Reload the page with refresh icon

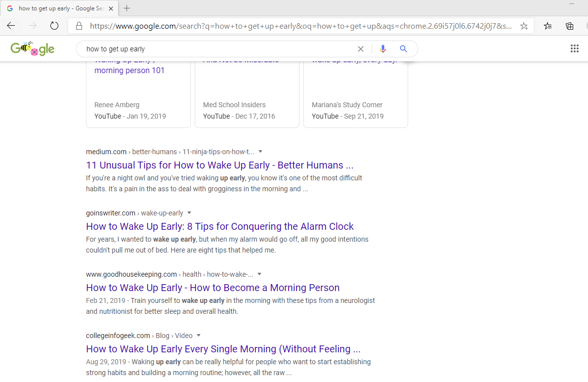(x=54, y=26)
